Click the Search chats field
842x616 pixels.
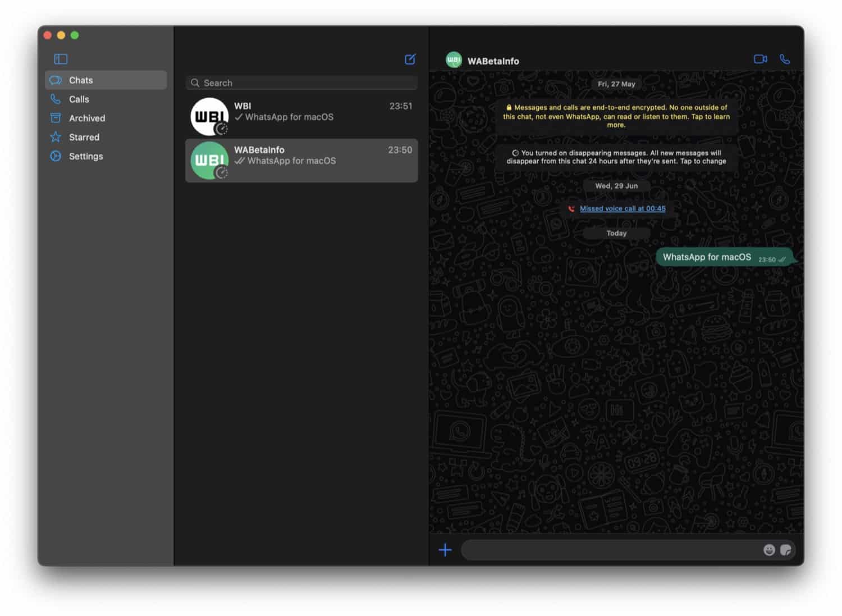click(x=302, y=83)
